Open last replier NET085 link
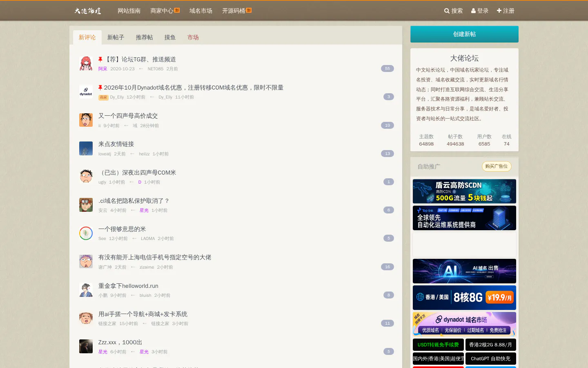This screenshot has width=588, height=368. [155, 69]
